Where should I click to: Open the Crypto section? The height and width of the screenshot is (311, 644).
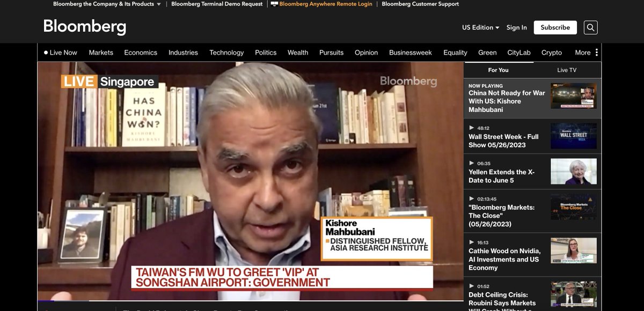[x=552, y=53]
